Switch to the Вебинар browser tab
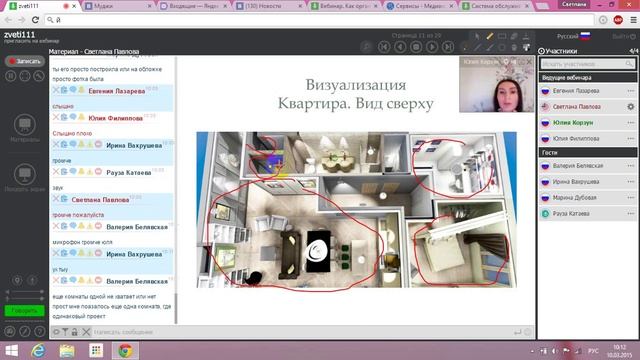The image size is (640, 360). pos(345,6)
